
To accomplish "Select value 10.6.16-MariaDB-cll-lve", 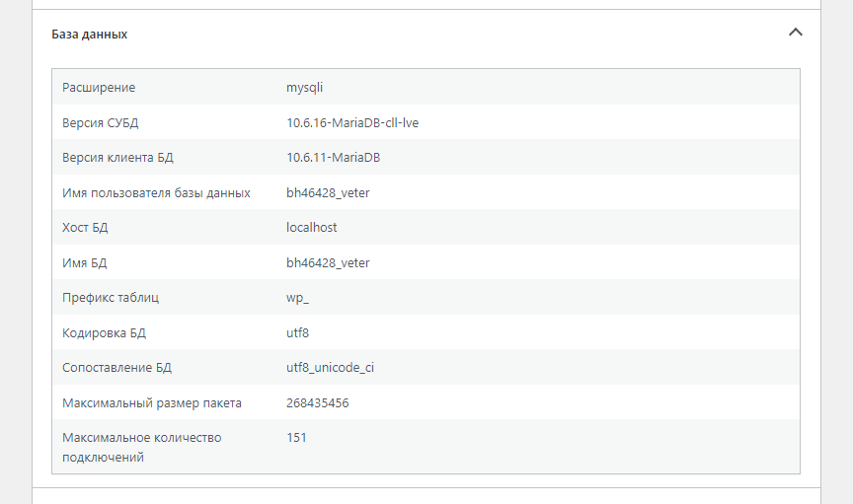I will [352, 123].
